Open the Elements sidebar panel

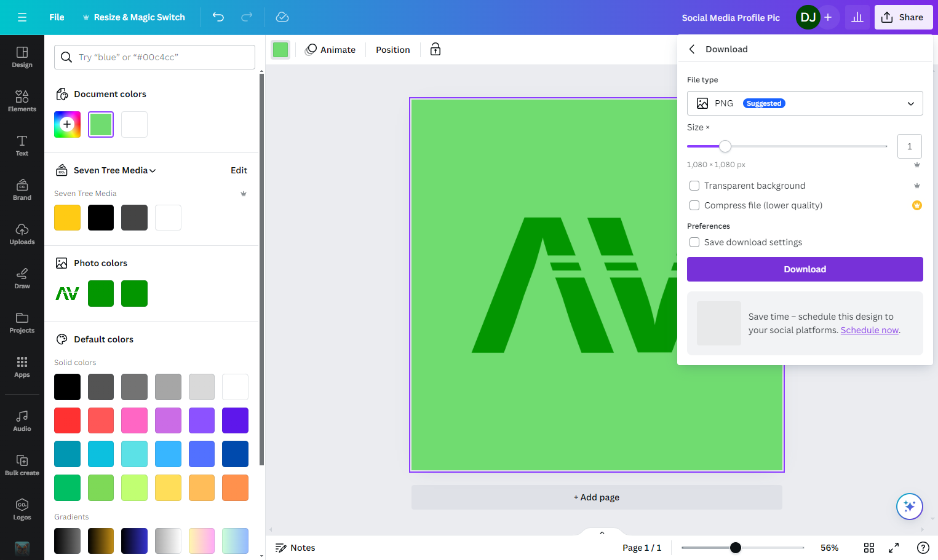click(x=22, y=101)
